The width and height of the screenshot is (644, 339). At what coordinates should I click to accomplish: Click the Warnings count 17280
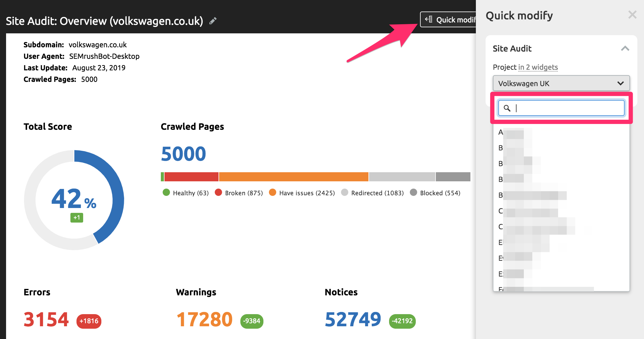[205, 320]
